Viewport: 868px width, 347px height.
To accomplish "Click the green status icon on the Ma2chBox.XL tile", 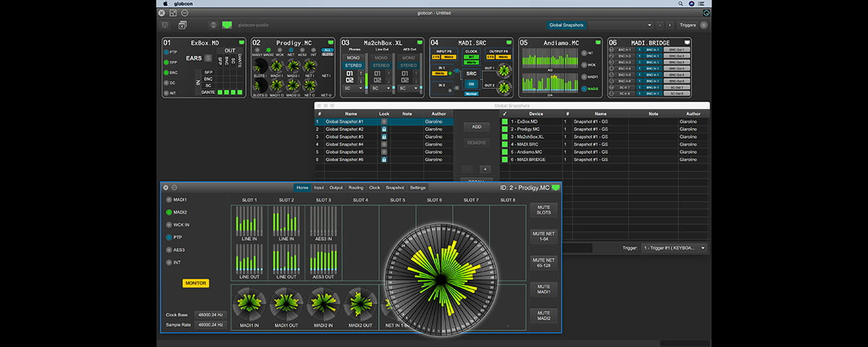I will [420, 43].
